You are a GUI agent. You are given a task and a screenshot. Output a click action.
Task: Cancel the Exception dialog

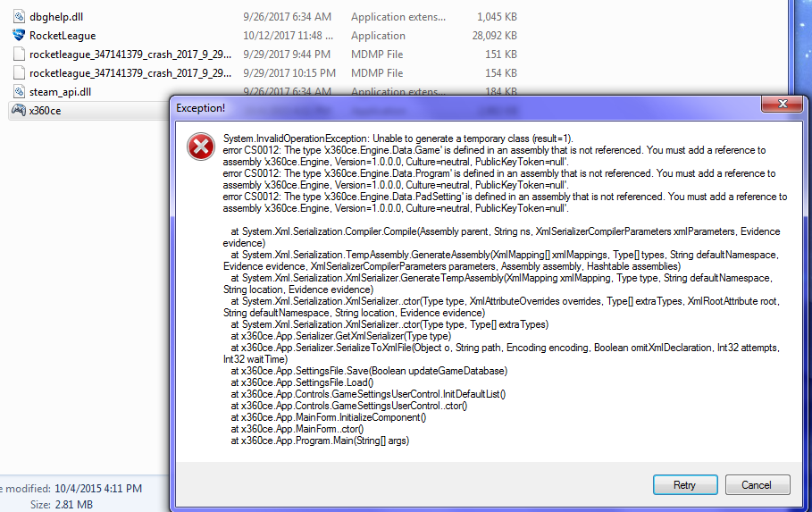pyautogui.click(x=757, y=485)
